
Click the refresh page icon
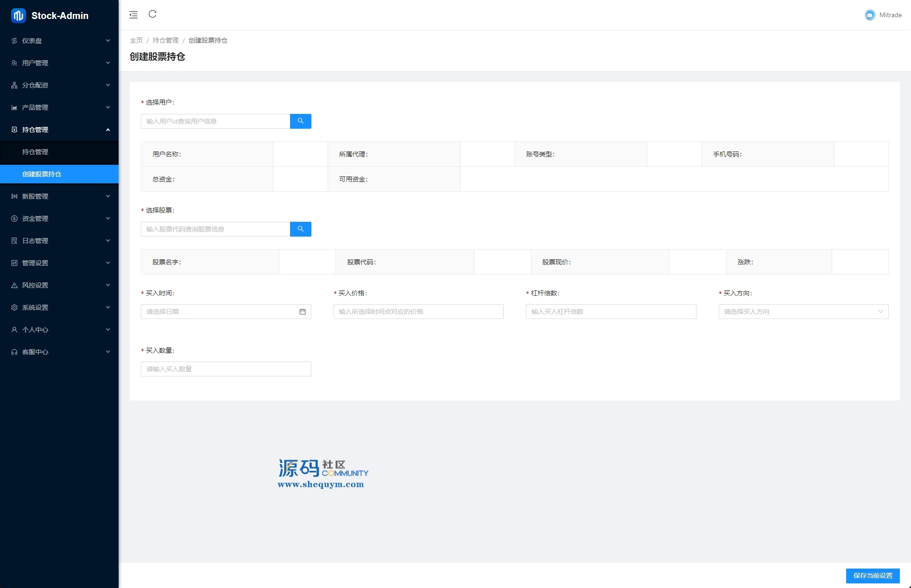[152, 14]
